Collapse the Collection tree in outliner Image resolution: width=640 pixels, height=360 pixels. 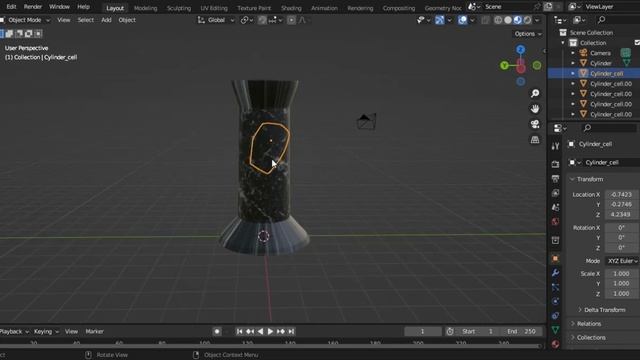(563, 43)
